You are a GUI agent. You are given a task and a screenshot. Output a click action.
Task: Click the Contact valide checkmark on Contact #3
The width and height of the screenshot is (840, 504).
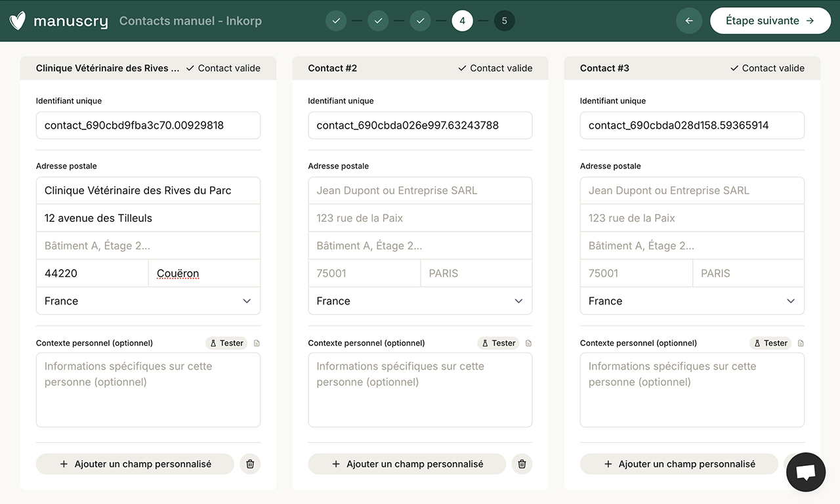tap(734, 68)
